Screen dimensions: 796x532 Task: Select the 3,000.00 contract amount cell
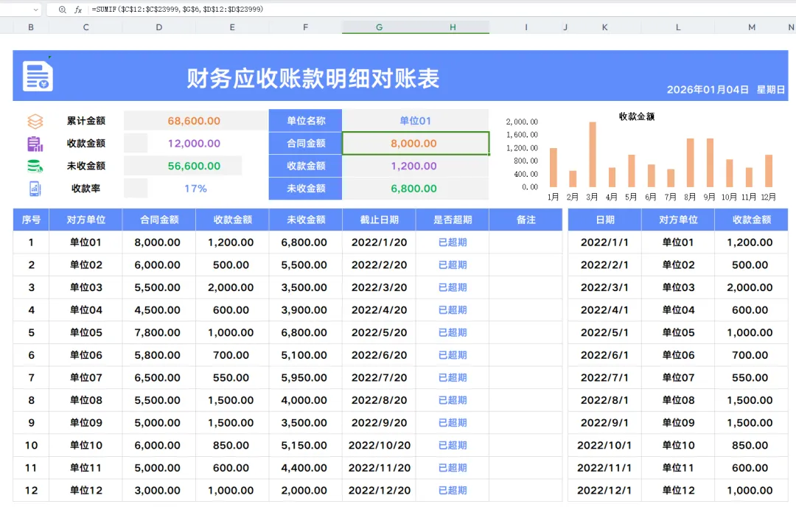[159, 491]
